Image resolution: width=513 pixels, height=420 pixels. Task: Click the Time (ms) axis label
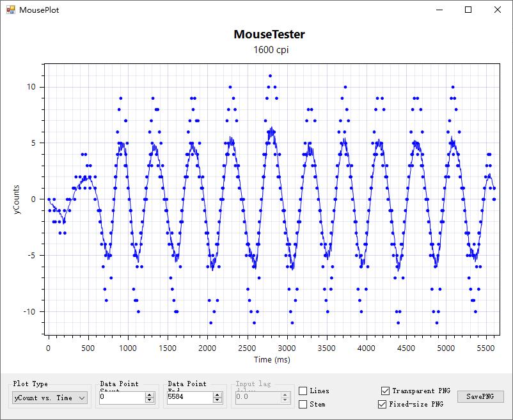(271, 360)
